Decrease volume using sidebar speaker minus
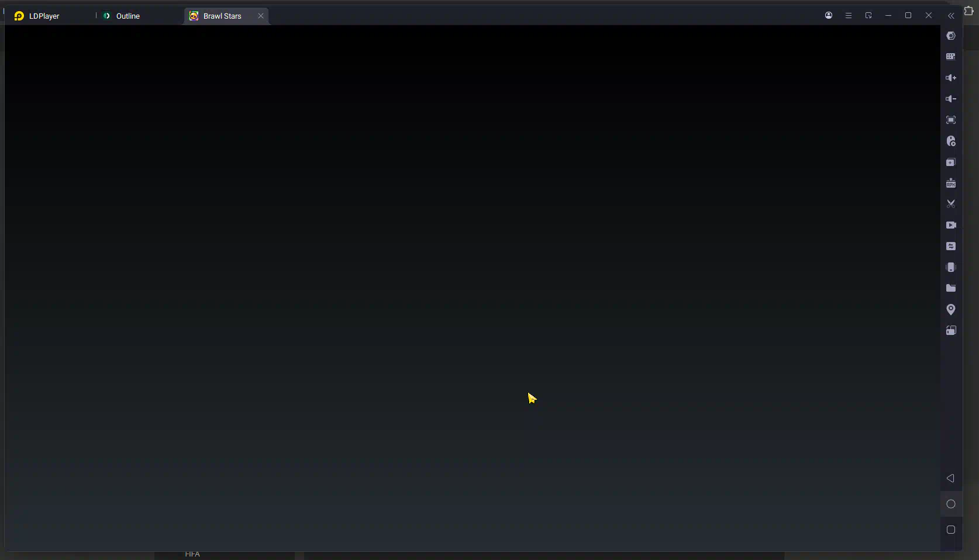Screen dimensions: 979x560 pos(951,99)
